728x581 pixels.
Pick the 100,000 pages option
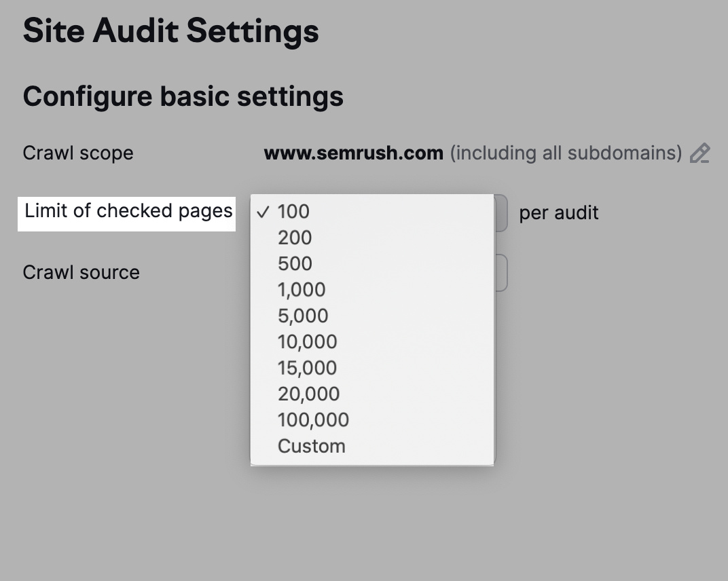tap(312, 419)
